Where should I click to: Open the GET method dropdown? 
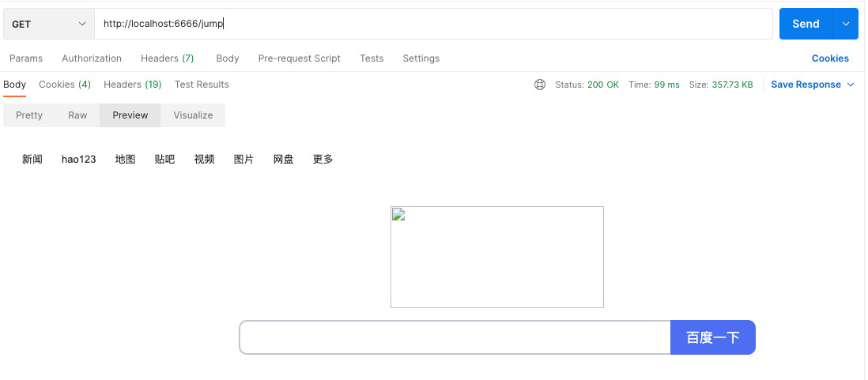coord(49,24)
